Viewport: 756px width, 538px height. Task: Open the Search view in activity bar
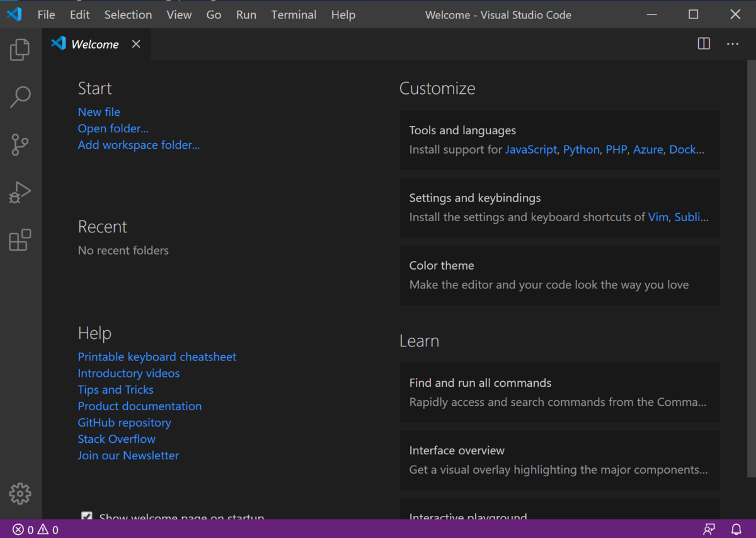(20, 97)
